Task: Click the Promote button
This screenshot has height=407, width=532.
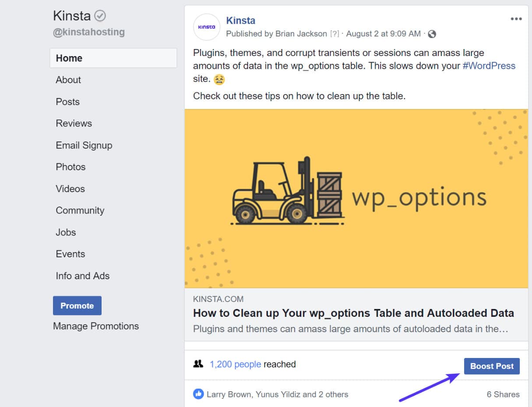Action: pyautogui.click(x=77, y=305)
